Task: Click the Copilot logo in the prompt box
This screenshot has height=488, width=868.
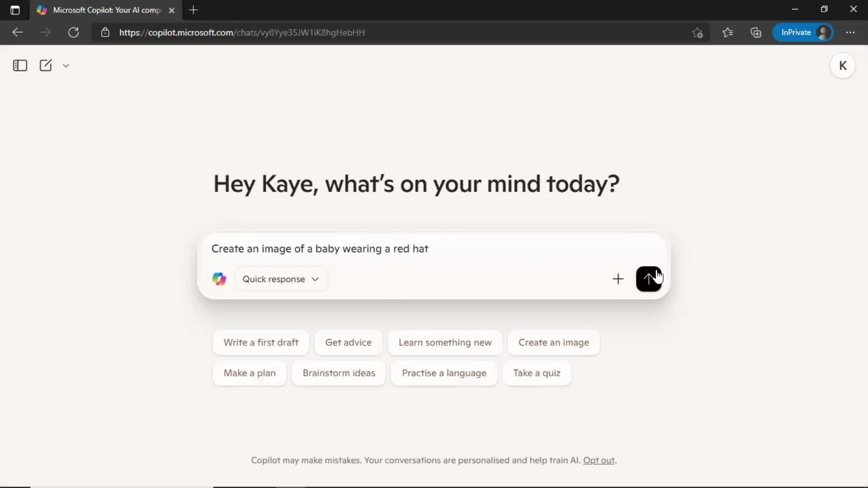Action: (x=219, y=279)
